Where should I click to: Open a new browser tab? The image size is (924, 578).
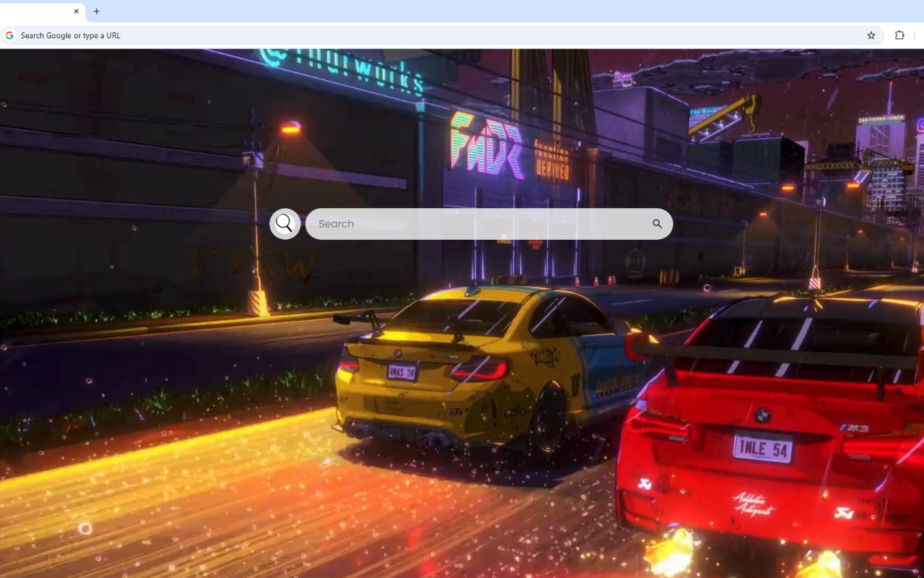pos(97,12)
